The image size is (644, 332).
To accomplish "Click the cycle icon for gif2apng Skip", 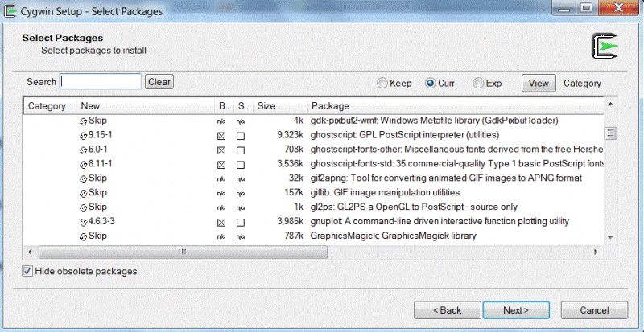I will click(x=84, y=179).
